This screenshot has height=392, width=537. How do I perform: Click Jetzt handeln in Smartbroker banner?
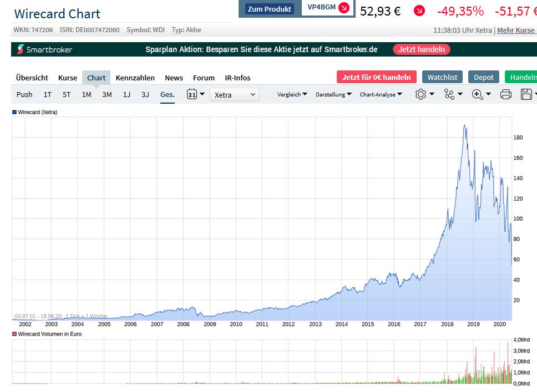click(421, 49)
